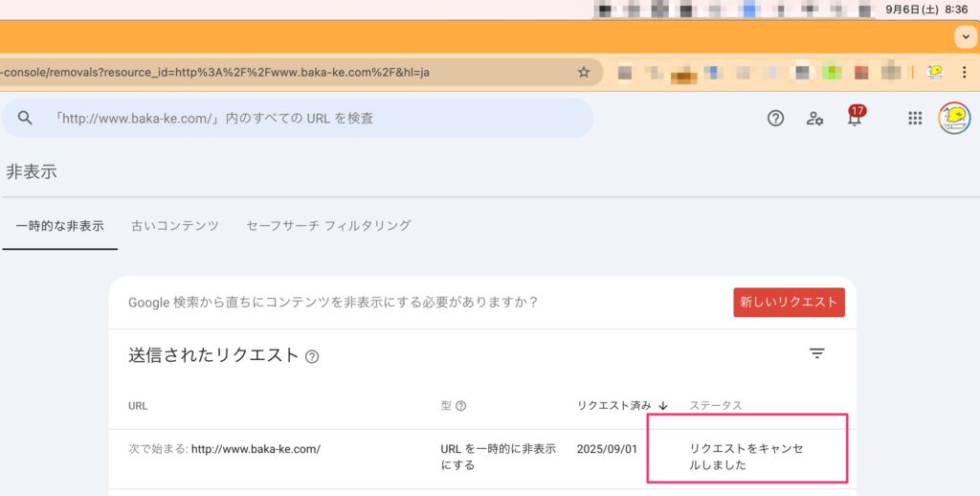
Task: Open the セーフサーチ フィルタリング tab
Action: point(328,226)
